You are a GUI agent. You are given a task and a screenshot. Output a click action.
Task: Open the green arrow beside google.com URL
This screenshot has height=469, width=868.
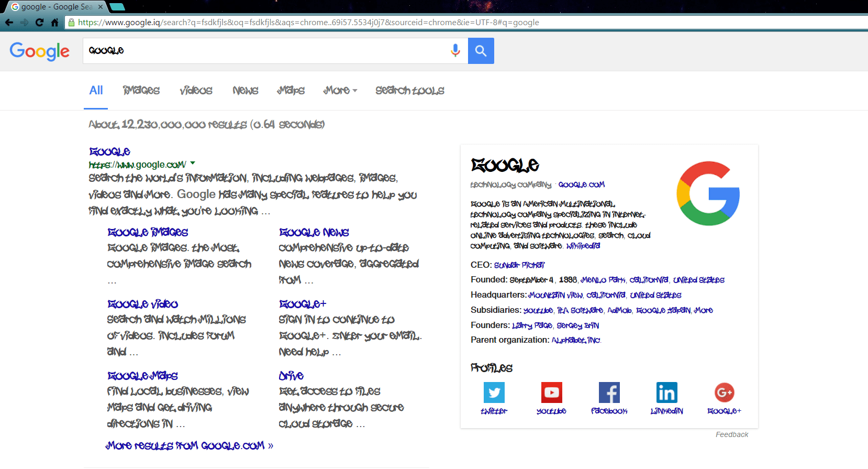point(193,163)
